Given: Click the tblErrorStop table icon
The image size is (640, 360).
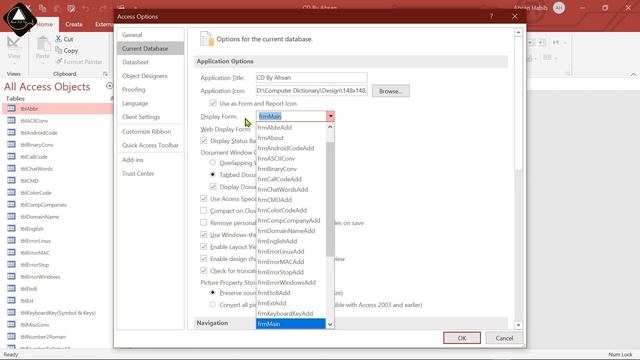Looking at the screenshot, I should pos(11,264).
